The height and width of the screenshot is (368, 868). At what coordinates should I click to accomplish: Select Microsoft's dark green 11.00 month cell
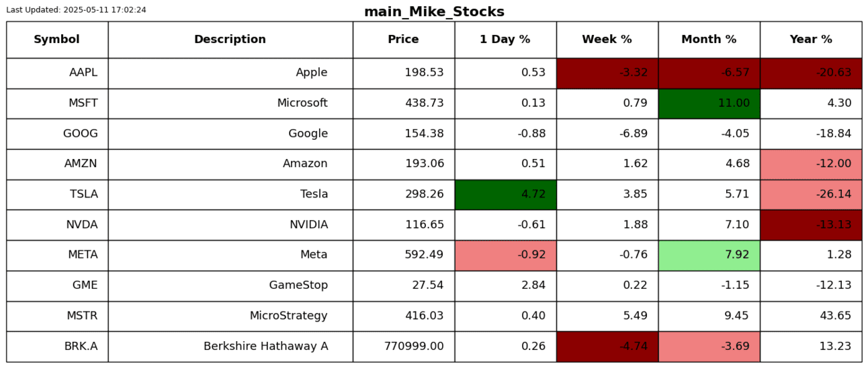click(x=709, y=103)
